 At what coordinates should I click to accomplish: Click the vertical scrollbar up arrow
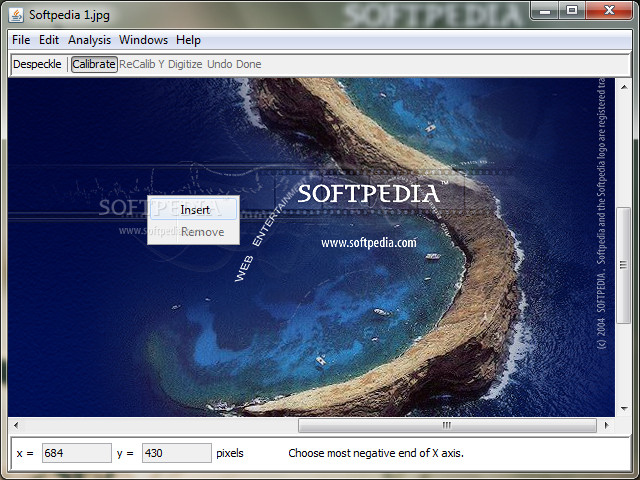click(624, 87)
